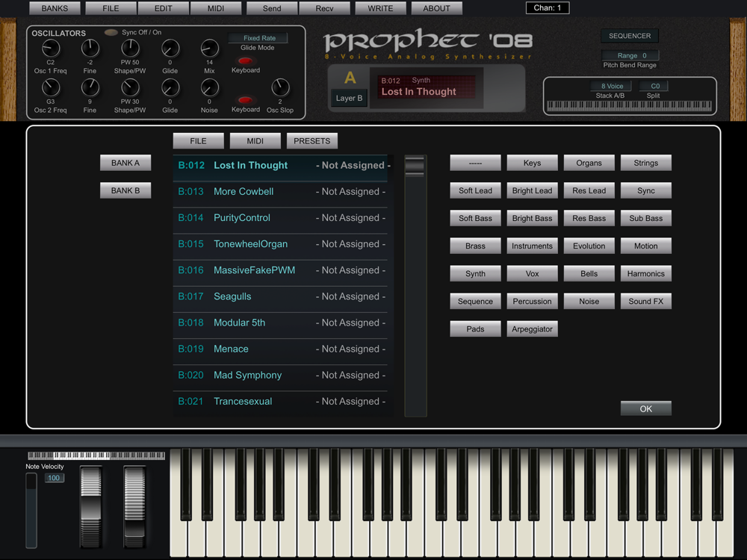Click the WRITE menu button
This screenshot has width=747, height=560.
click(381, 8)
